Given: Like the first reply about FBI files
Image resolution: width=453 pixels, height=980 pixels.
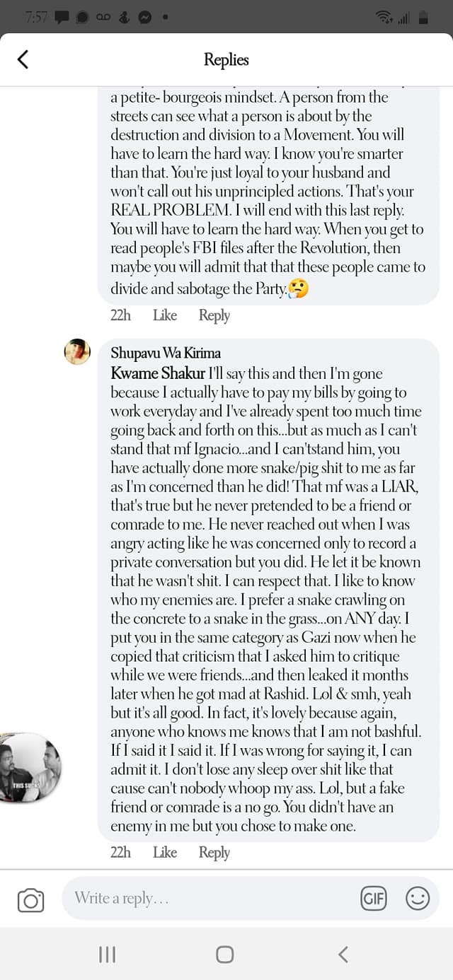Looking at the screenshot, I should tap(165, 315).
